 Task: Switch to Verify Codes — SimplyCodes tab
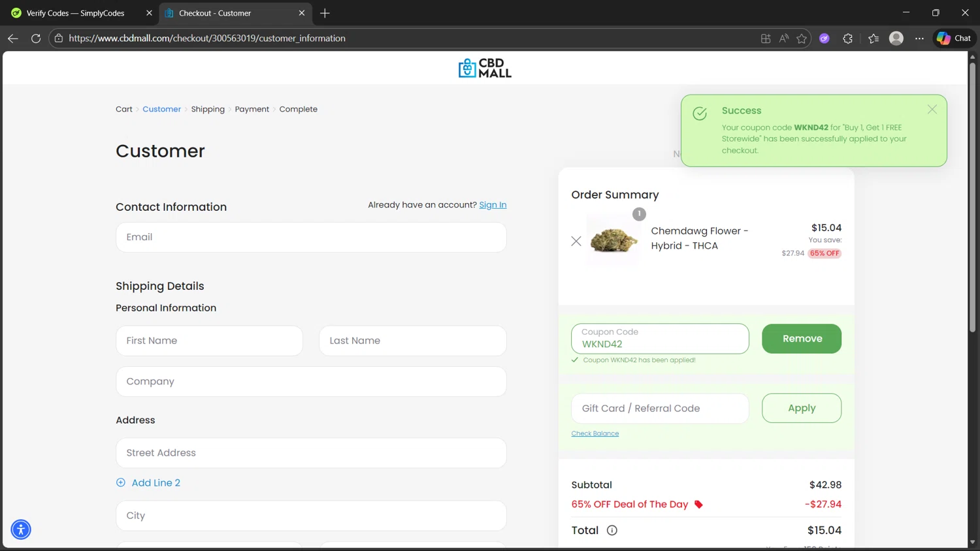click(x=75, y=13)
